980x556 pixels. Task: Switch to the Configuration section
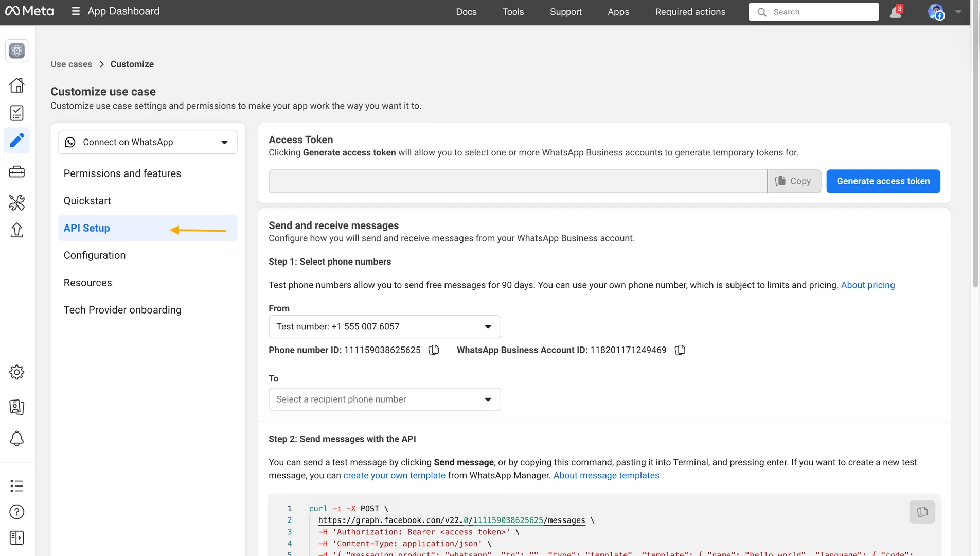click(x=95, y=255)
